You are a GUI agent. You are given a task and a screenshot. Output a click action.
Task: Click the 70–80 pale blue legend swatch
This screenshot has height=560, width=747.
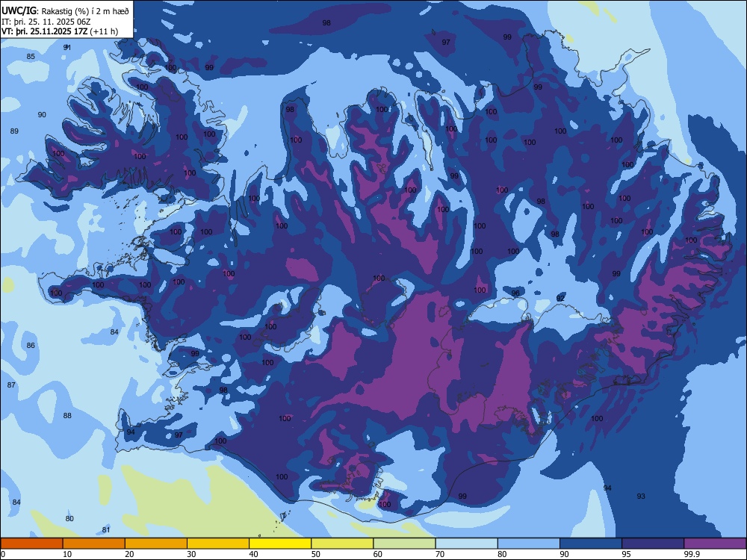466,544
